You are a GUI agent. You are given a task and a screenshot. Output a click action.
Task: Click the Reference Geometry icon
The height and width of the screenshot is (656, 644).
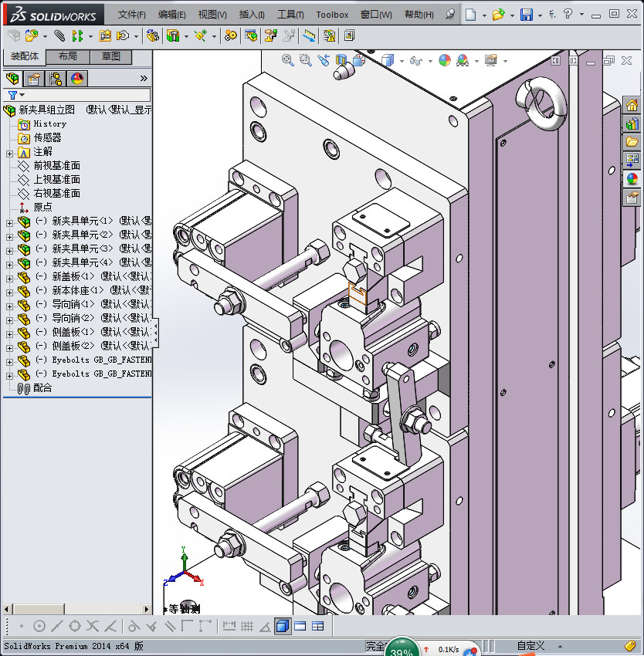pyautogui.click(x=201, y=36)
